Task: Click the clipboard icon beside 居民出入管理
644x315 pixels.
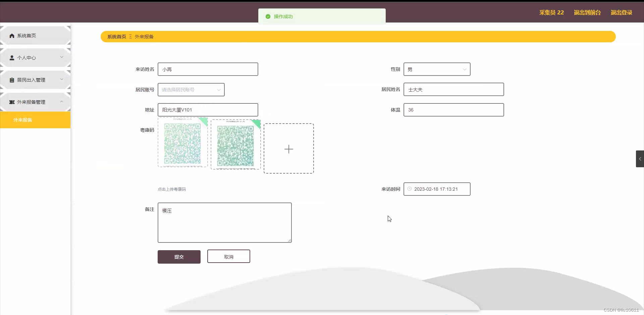Action: tap(12, 80)
